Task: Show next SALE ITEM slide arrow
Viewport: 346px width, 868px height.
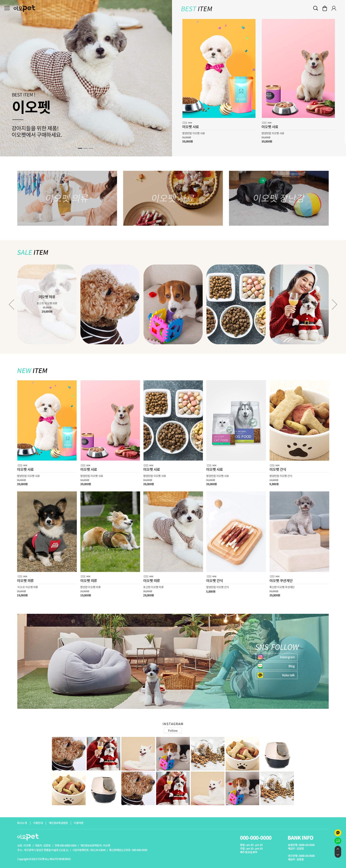Action: point(334,304)
